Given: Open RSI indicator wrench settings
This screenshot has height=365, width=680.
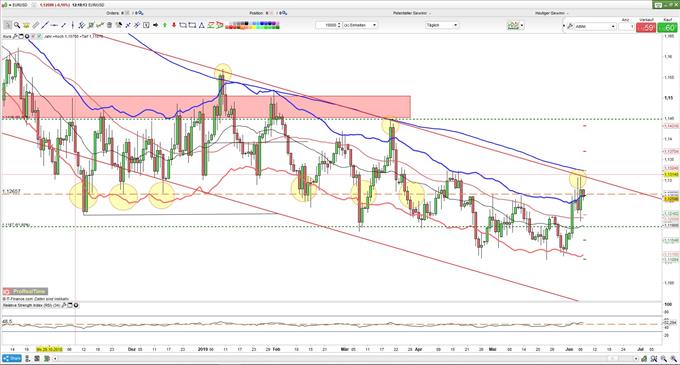Looking at the screenshot, I should (x=64, y=306).
